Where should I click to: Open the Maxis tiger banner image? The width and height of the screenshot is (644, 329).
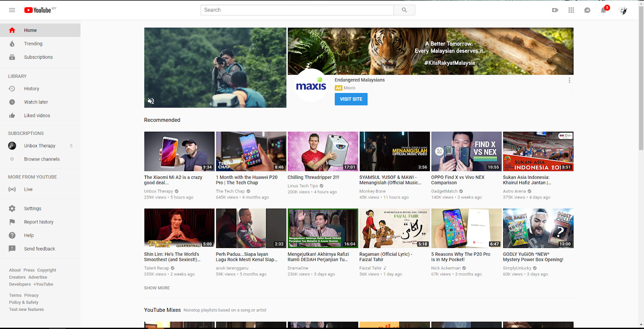coord(431,51)
